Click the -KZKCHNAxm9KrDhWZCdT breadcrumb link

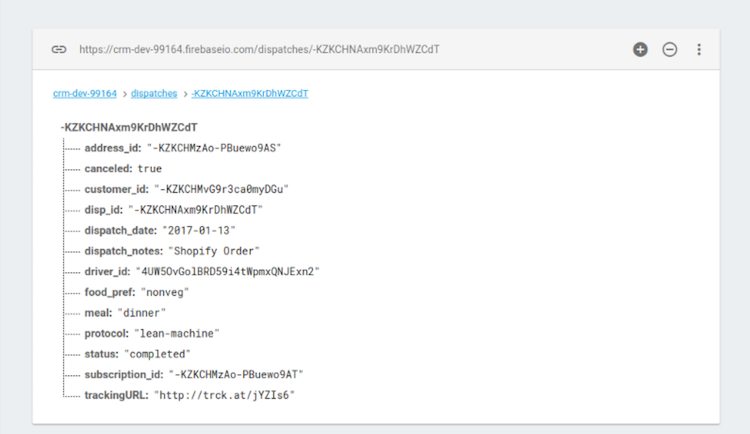pos(250,93)
